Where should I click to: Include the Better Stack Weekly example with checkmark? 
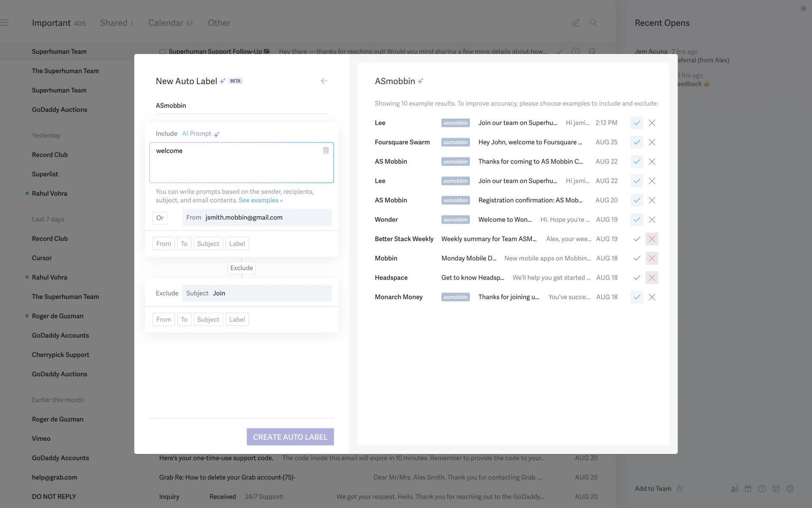(636, 239)
